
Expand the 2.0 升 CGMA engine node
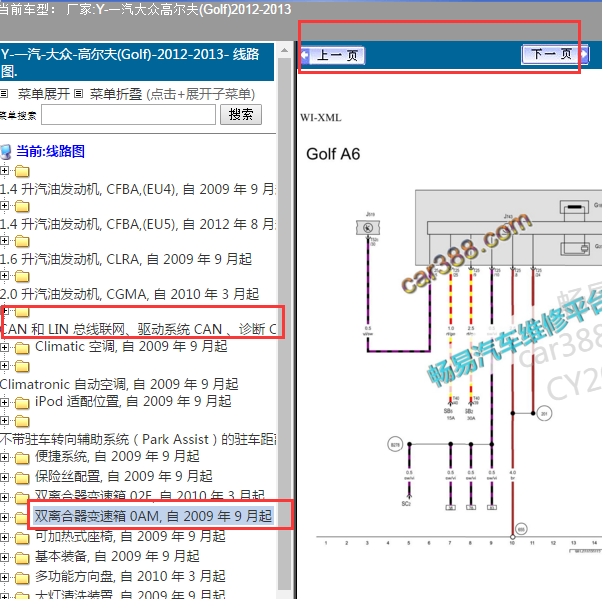click(x=4, y=276)
